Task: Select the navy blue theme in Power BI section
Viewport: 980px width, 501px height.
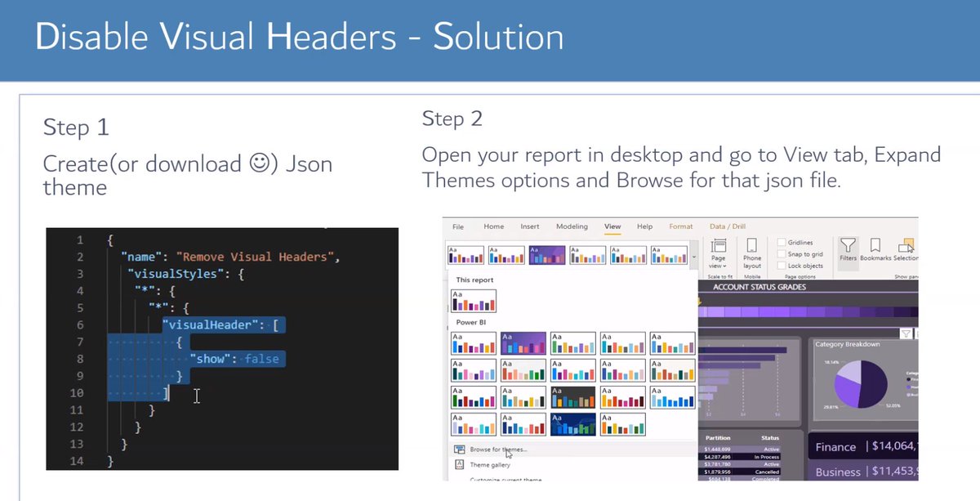Action: point(573,424)
